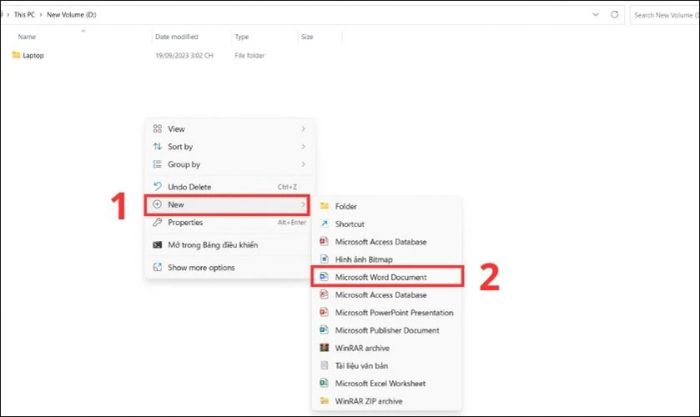Image resolution: width=700 pixels, height=417 pixels.
Task: Click the plus circle icon beside New
Action: tap(157, 204)
